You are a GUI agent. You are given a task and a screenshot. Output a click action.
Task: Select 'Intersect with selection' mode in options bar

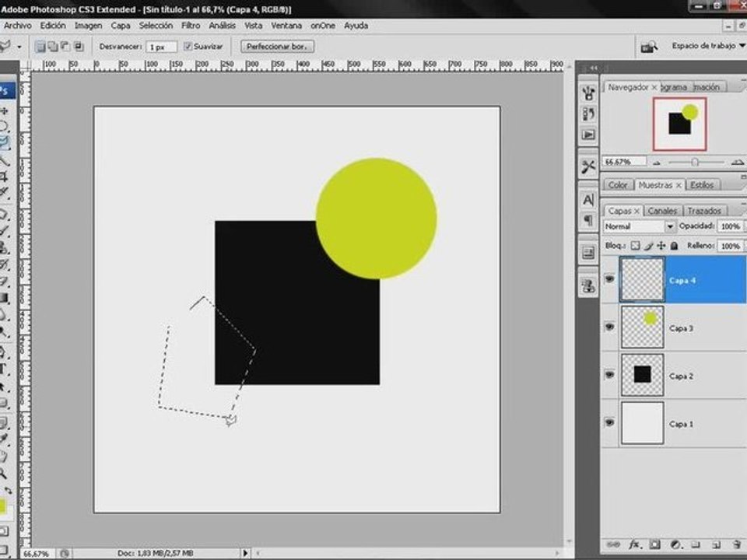[78, 46]
